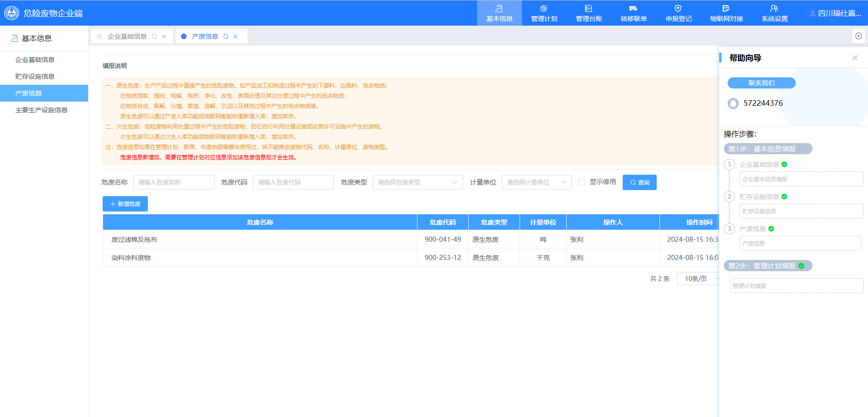Click the circular close-all-tabs icon
The image size is (868, 417).
coord(858,36)
